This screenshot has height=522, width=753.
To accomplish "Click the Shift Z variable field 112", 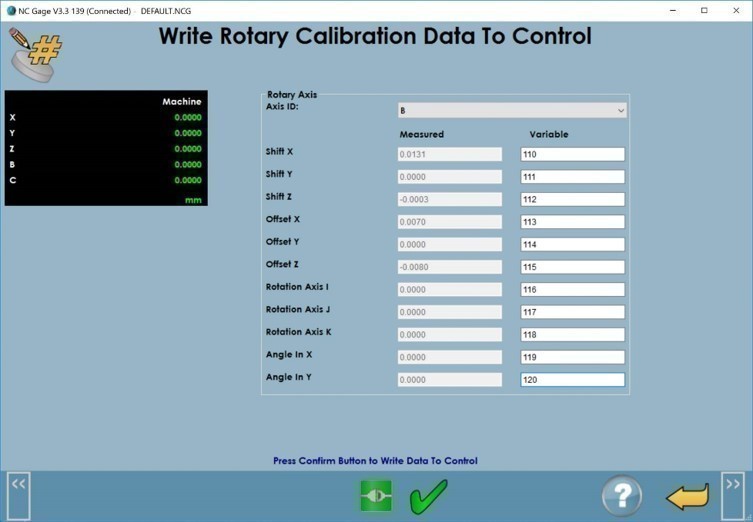I will click(x=572, y=199).
